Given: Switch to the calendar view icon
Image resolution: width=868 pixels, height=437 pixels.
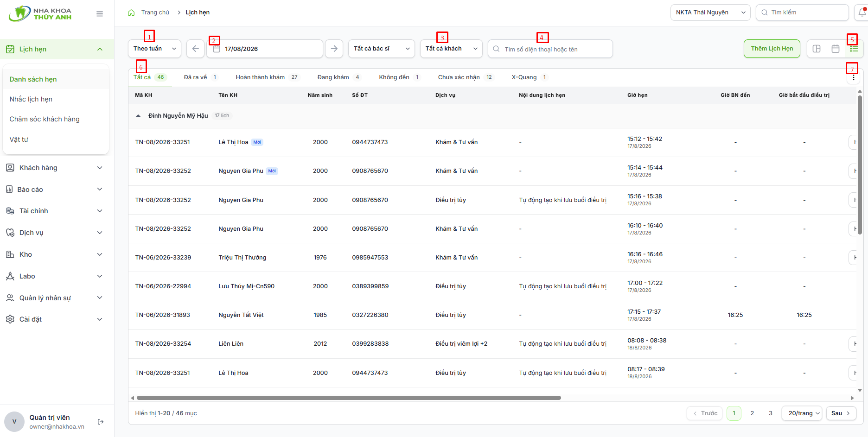Looking at the screenshot, I should pyautogui.click(x=836, y=49).
